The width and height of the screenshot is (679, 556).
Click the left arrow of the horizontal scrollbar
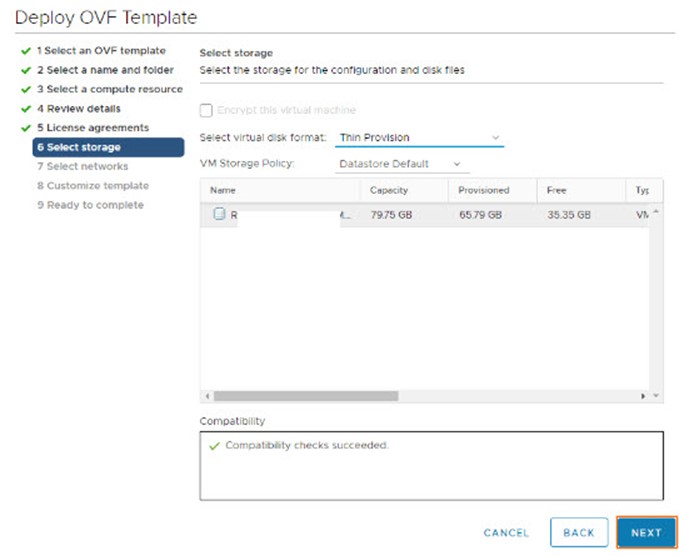[x=207, y=396]
